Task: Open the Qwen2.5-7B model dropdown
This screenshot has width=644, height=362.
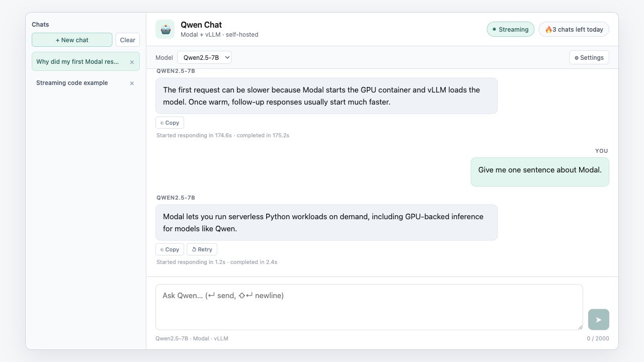Action: point(204,57)
